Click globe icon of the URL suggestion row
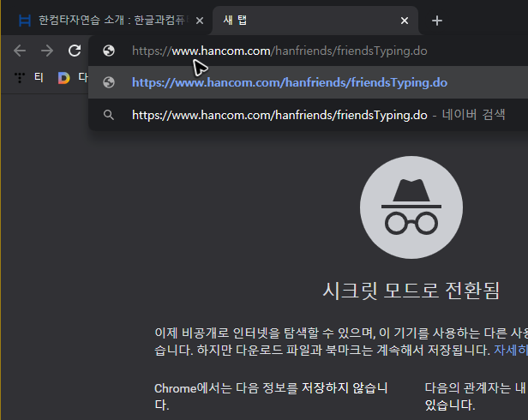 109,82
